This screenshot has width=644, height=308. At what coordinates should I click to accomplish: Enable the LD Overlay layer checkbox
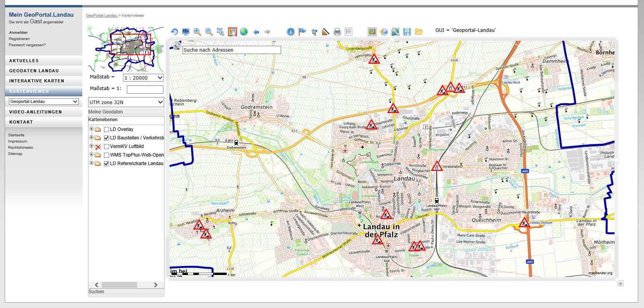pos(107,130)
